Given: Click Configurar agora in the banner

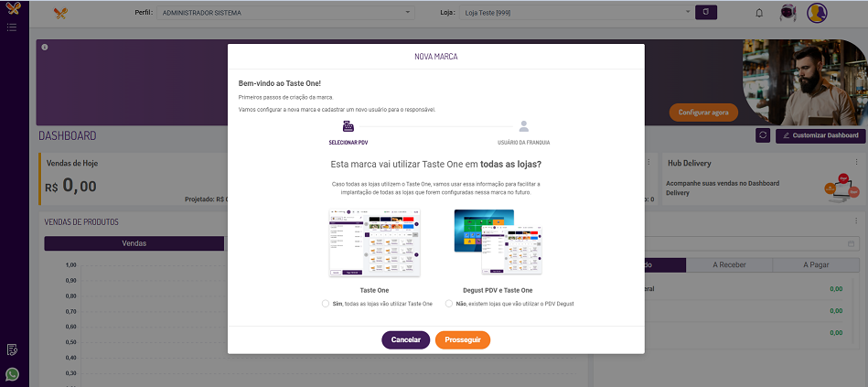Looking at the screenshot, I should 703,113.
